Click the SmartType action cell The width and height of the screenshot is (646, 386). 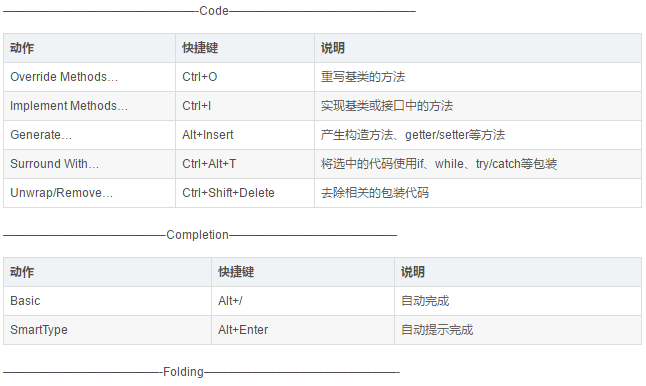(107, 330)
